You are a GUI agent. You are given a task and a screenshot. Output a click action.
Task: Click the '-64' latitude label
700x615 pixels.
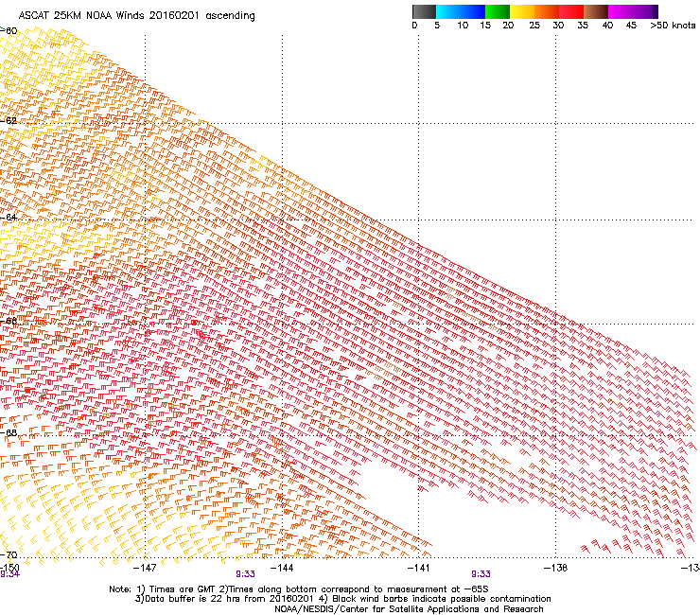click(x=9, y=217)
